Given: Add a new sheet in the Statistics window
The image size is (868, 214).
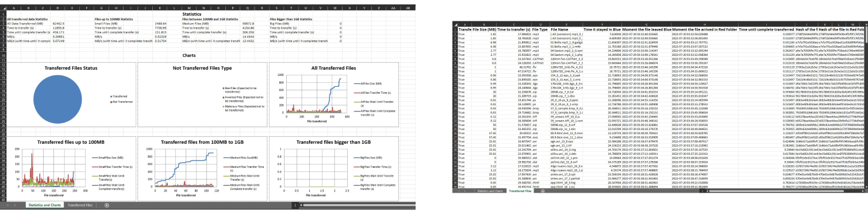Looking at the screenshot, I should click(x=107, y=205).
